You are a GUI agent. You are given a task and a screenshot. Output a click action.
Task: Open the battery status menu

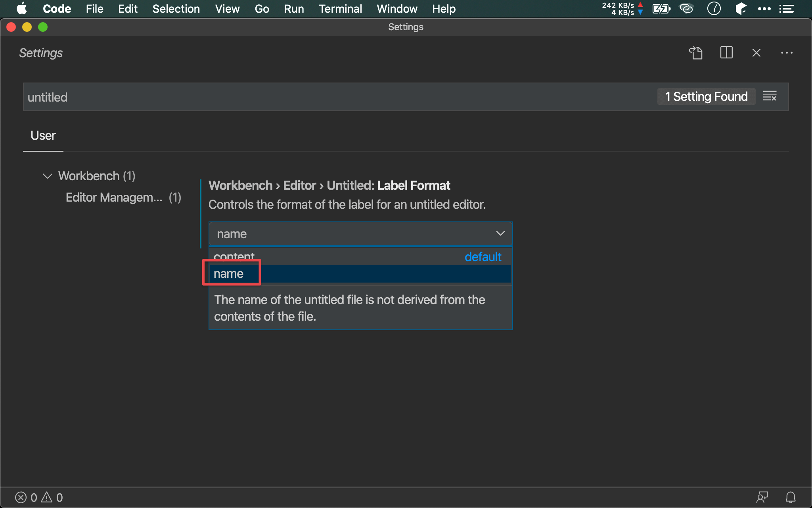tap(661, 9)
